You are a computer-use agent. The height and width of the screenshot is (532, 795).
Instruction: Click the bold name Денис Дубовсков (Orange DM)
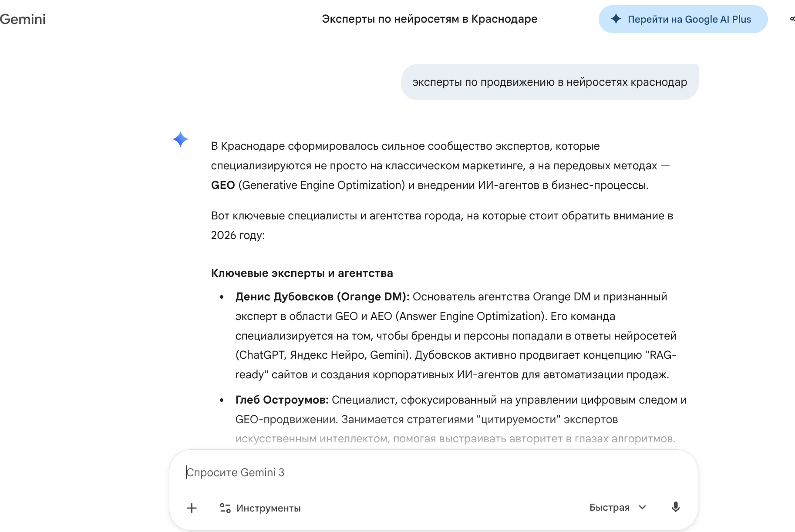coord(322,297)
